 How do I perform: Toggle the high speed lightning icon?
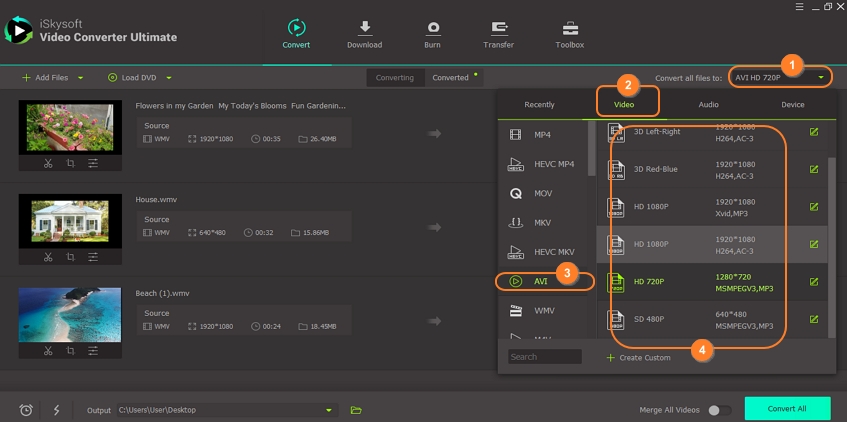point(56,410)
